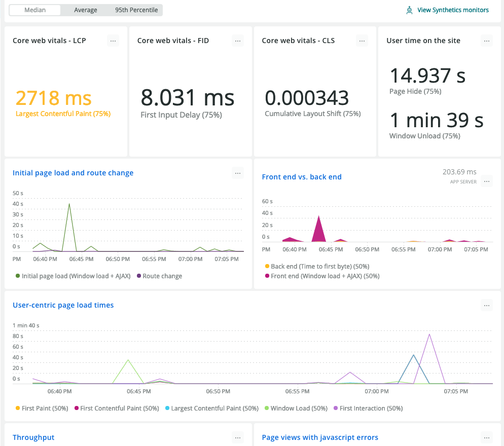The image size is (504, 446).
Task: Open the View Synthetics monitors link
Action: [x=453, y=10]
